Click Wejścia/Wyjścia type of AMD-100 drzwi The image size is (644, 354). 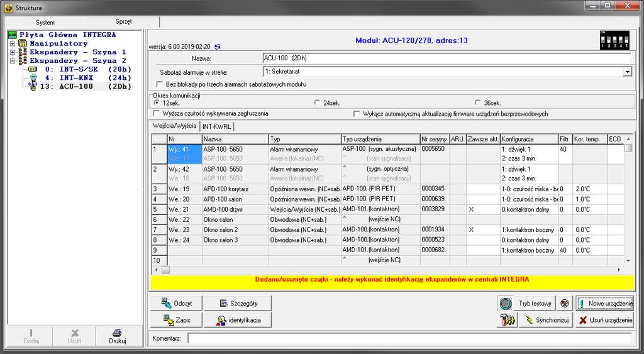click(305, 209)
